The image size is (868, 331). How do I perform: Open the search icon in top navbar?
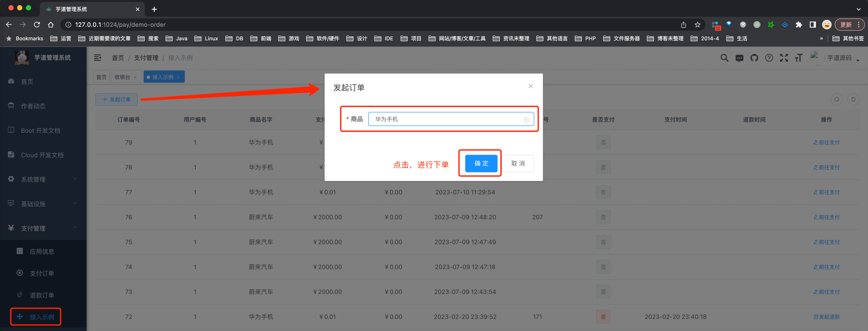pyautogui.click(x=724, y=58)
